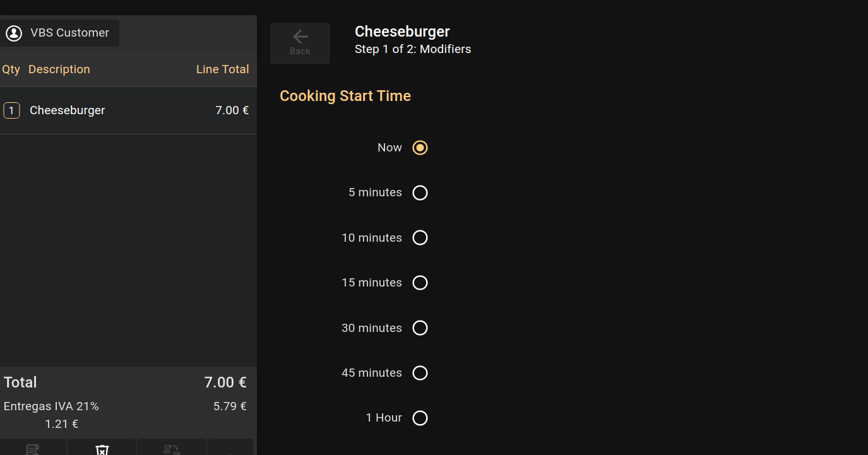Choose the 5 minutes radio button
868x455 pixels.
420,192
